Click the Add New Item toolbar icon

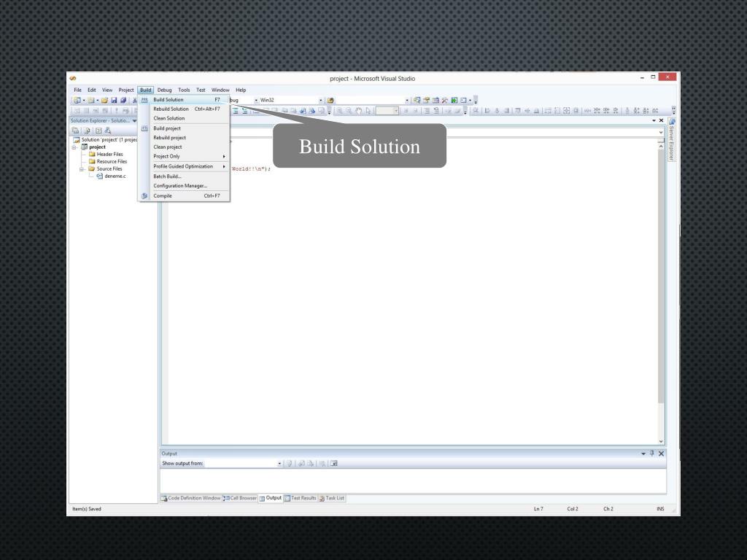click(91, 101)
